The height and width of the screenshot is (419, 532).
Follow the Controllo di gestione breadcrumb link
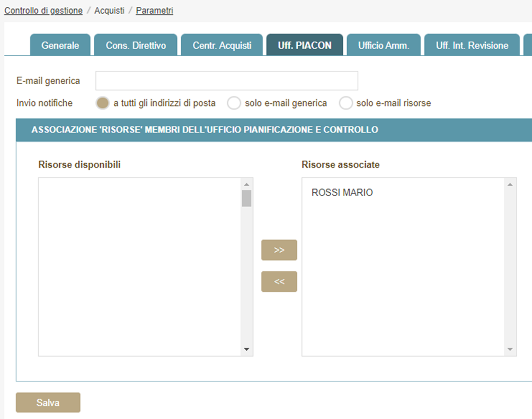[x=43, y=11]
